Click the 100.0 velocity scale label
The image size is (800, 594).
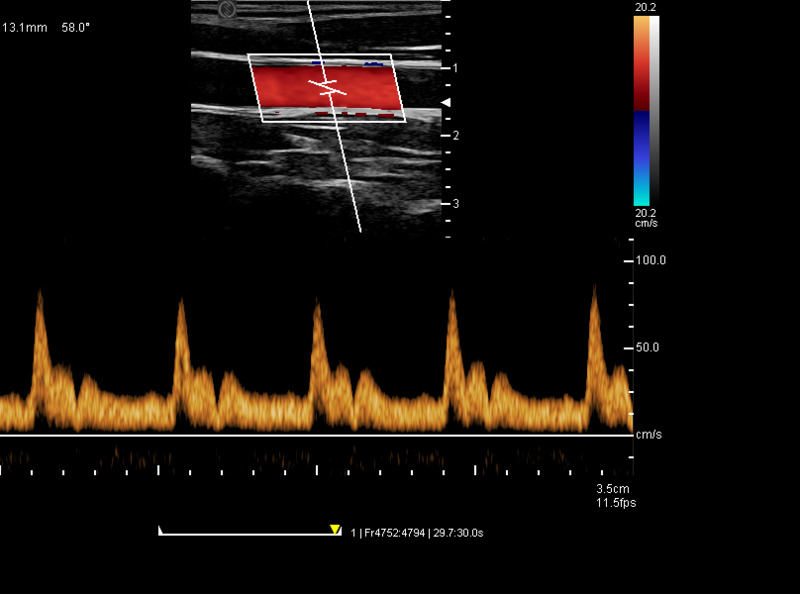pos(651,260)
